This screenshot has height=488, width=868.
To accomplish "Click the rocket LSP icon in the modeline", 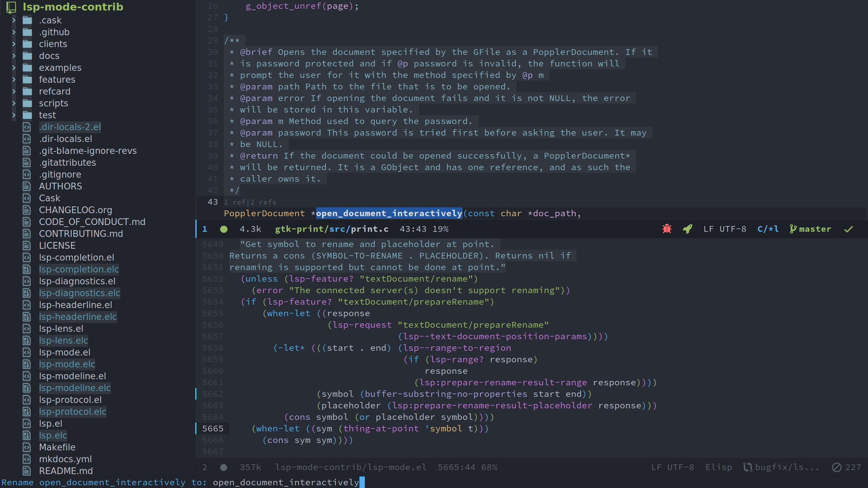I will point(687,229).
